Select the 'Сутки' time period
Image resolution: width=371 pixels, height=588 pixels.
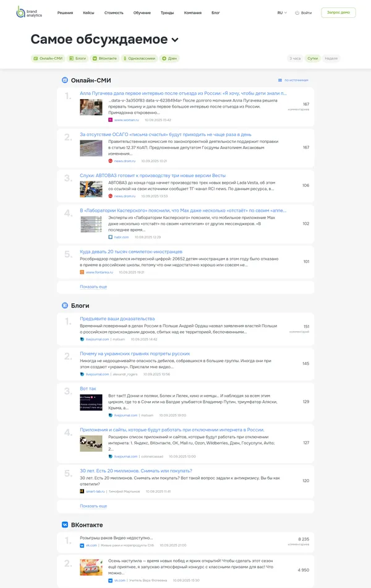[x=313, y=58]
